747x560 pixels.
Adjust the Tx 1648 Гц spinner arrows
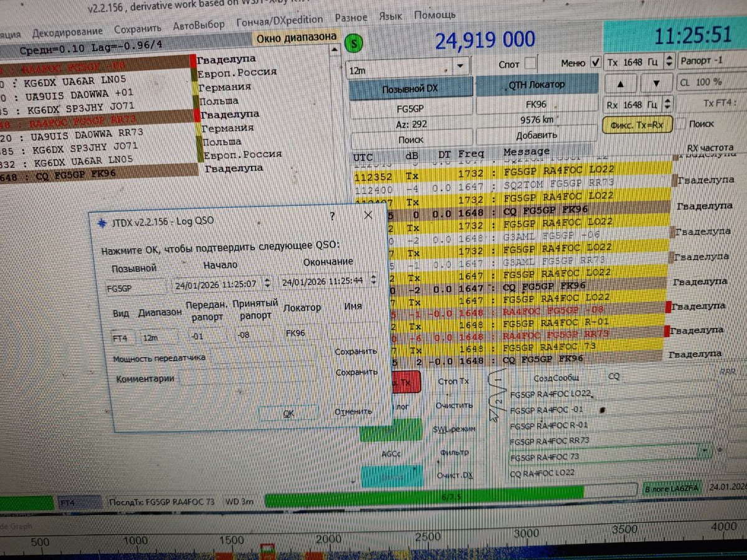pos(669,61)
